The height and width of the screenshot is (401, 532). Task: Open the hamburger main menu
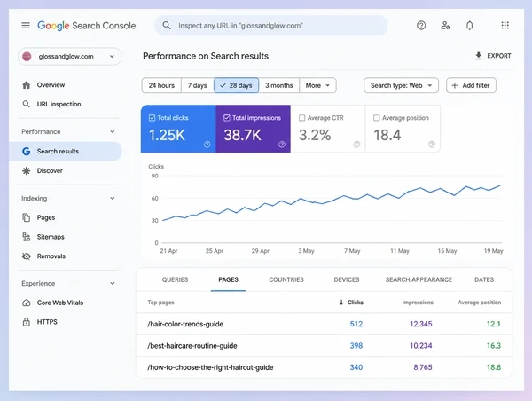pos(26,26)
